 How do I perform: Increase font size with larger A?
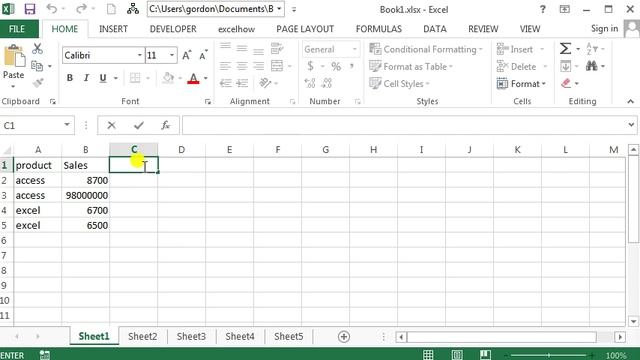pyautogui.click(x=187, y=55)
